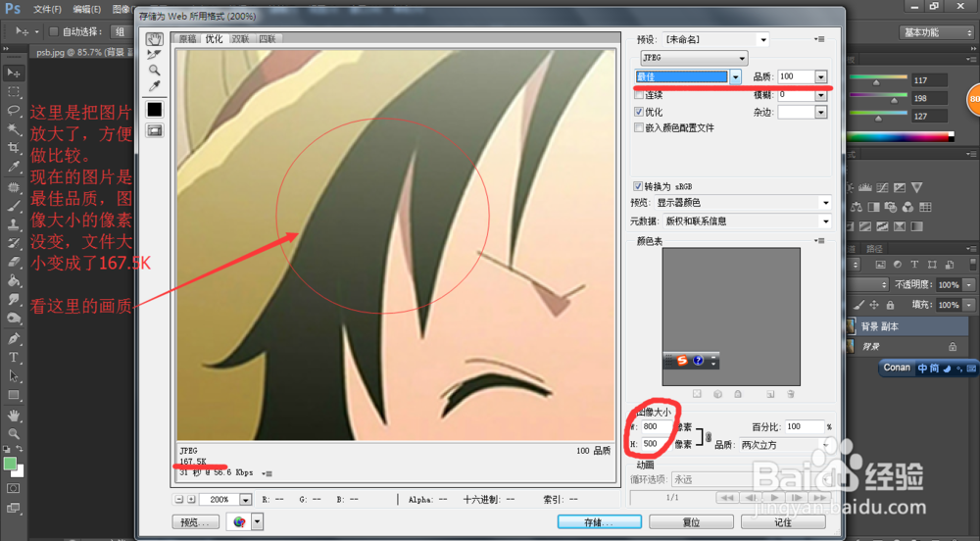Select the Eraser tool
This screenshot has width=980, height=541.
(13, 263)
